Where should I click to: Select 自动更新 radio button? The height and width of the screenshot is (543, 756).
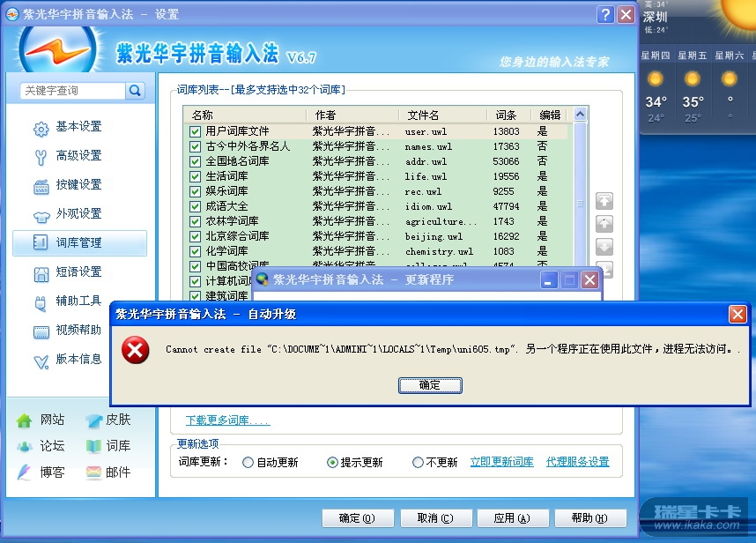pos(248,463)
